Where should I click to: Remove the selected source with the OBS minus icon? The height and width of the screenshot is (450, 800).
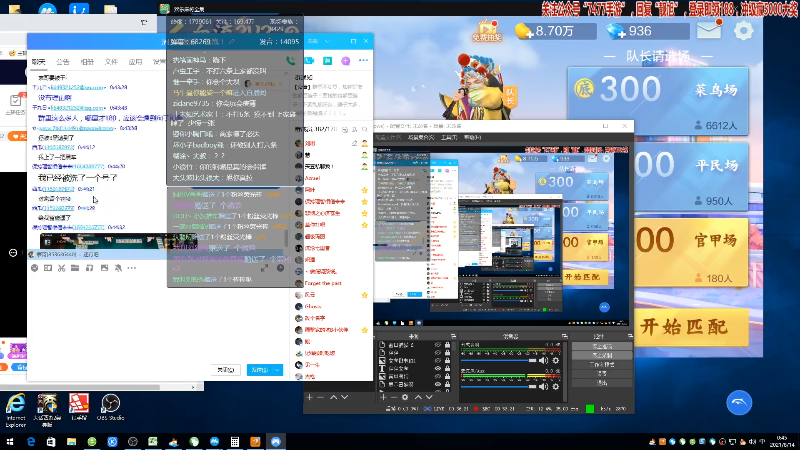click(394, 397)
